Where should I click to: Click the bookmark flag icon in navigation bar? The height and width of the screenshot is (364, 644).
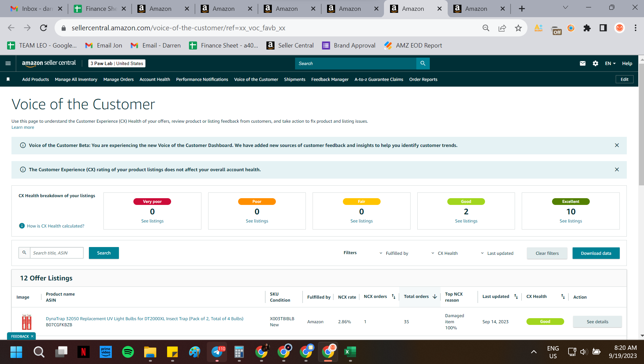(8, 79)
